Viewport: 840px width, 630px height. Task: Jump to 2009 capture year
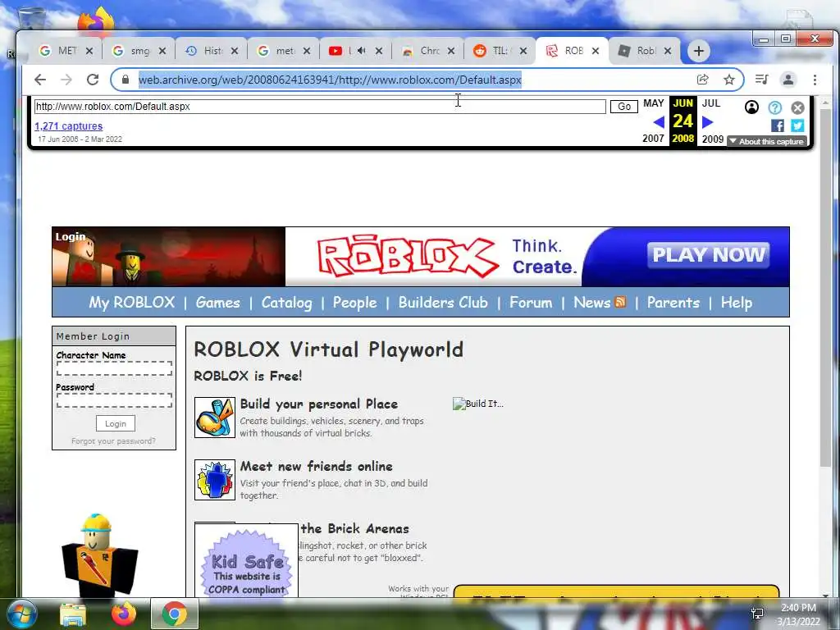(713, 138)
